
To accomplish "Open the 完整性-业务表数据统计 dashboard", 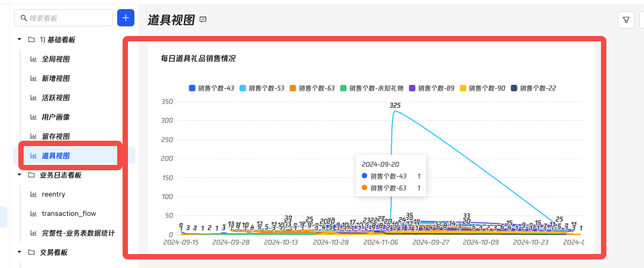I will 78,233.
